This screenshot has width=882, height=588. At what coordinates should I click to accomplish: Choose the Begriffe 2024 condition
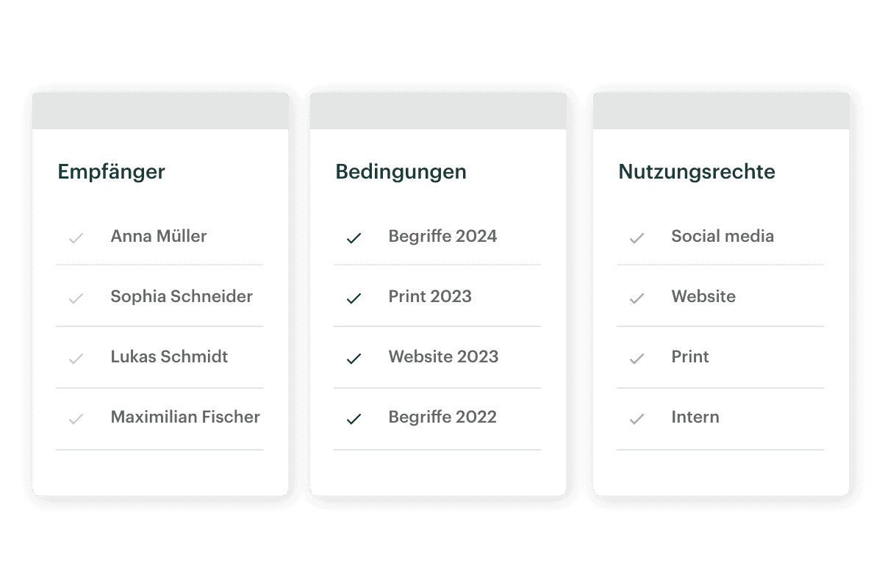pyautogui.click(x=442, y=236)
